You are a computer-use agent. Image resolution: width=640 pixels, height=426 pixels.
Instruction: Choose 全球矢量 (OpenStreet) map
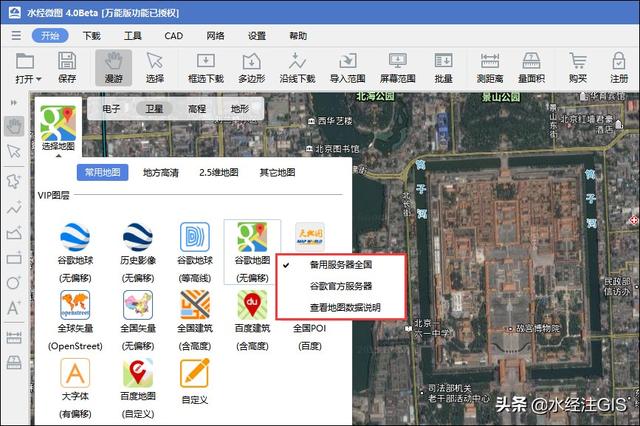coord(75,321)
